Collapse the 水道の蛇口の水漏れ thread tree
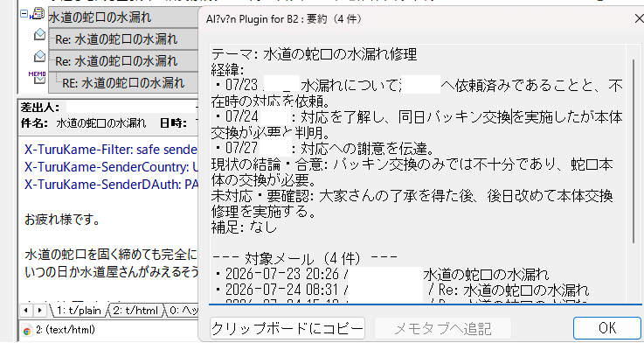The height and width of the screenshot is (343, 644). tap(24, 14)
